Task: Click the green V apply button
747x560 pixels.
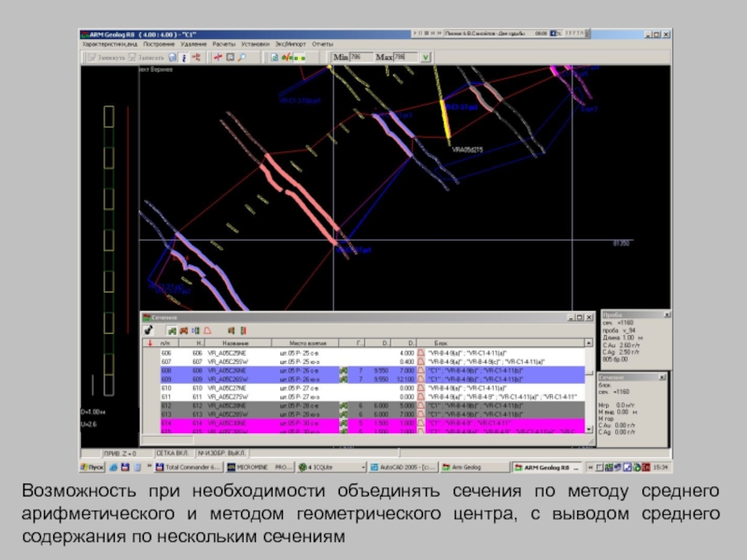Action: [425, 57]
